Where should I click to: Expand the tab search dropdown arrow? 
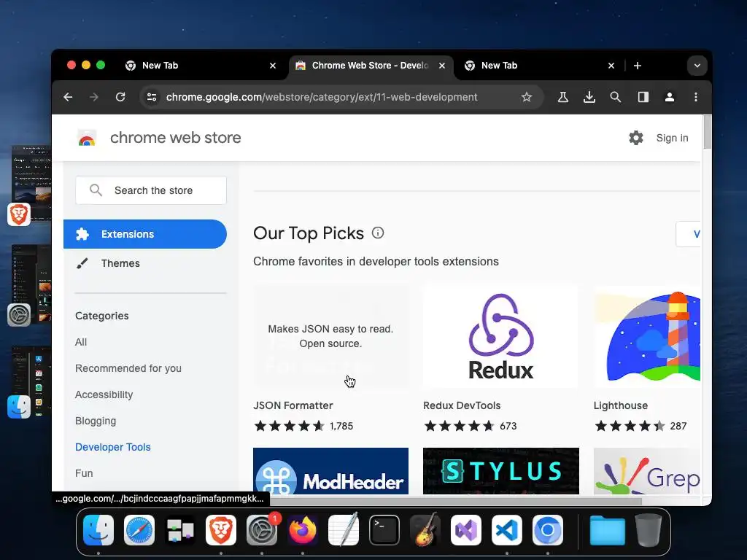pyautogui.click(x=697, y=66)
